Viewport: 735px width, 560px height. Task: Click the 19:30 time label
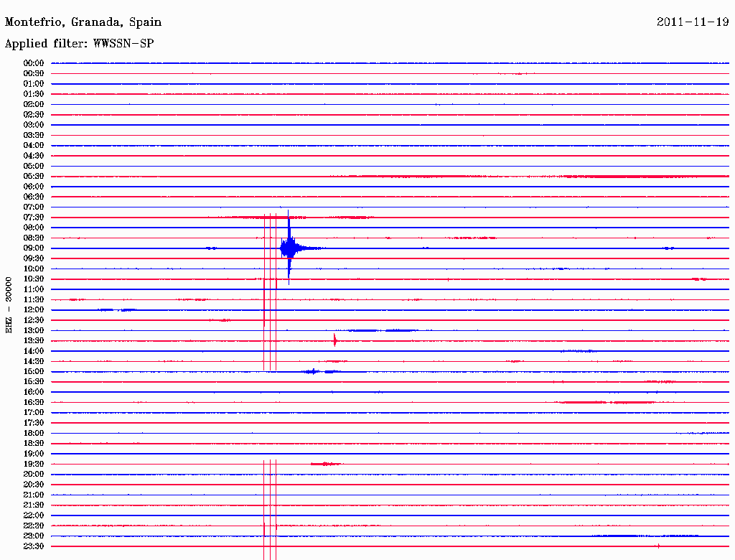[34, 464]
